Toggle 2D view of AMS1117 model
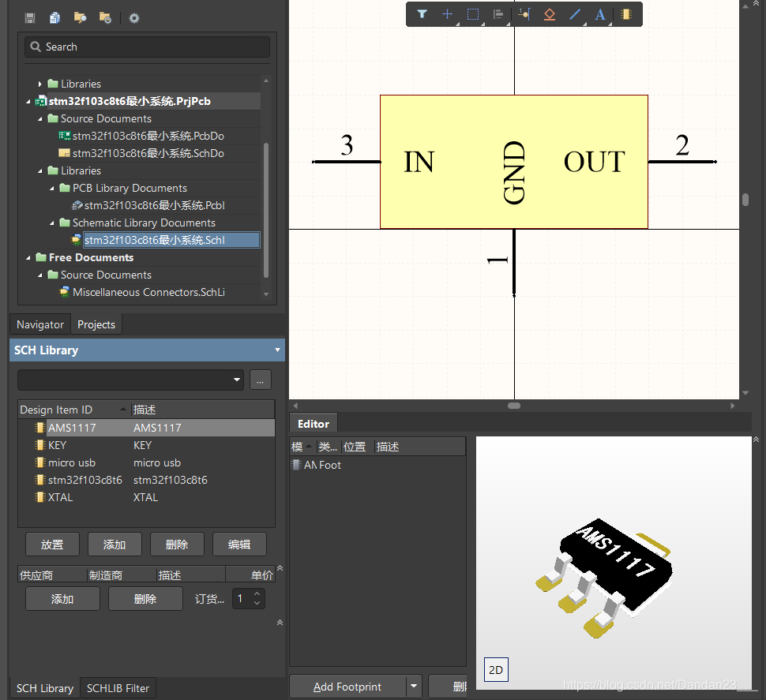The height and width of the screenshot is (700, 766). (496, 671)
